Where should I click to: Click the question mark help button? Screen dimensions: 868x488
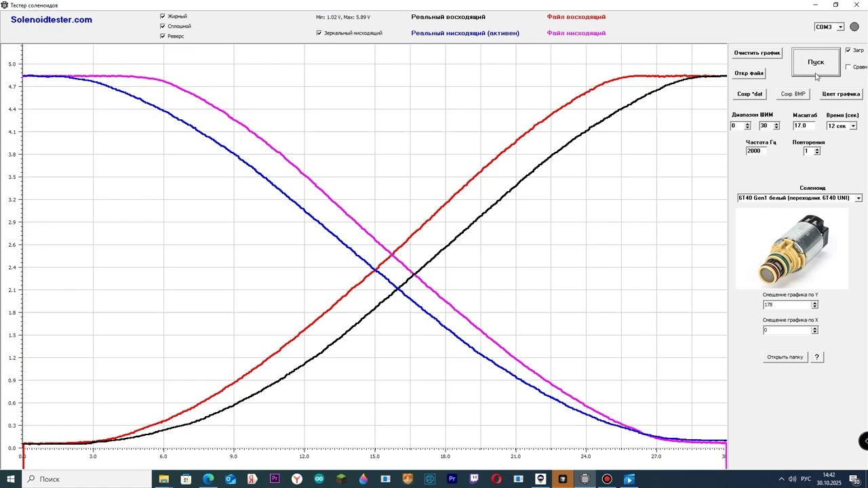[817, 357]
